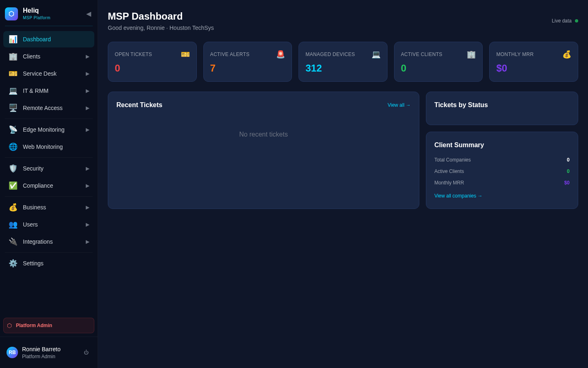Select the IT & RMM laptop icon
Screen dimensions: 588x368
[x=13, y=91]
